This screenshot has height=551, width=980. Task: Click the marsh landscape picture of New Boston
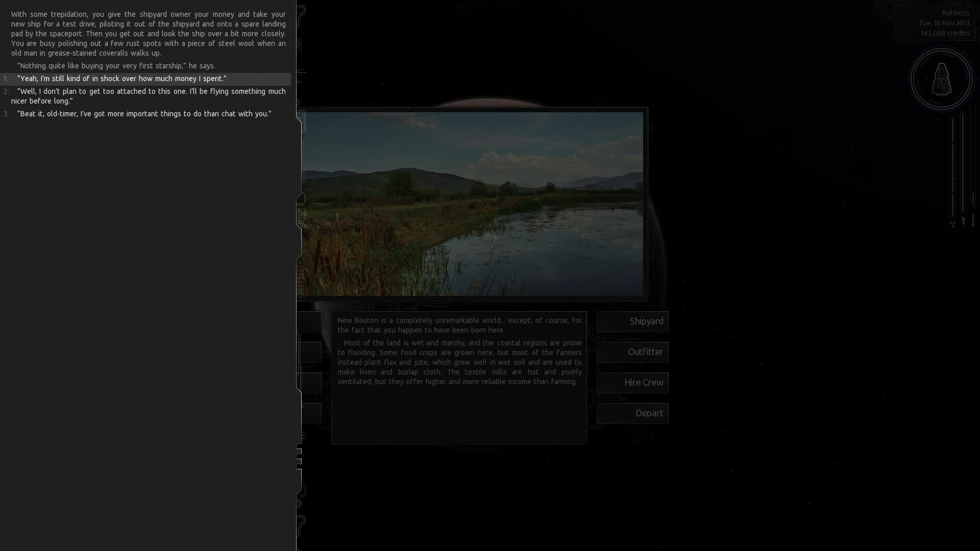pyautogui.click(x=472, y=204)
